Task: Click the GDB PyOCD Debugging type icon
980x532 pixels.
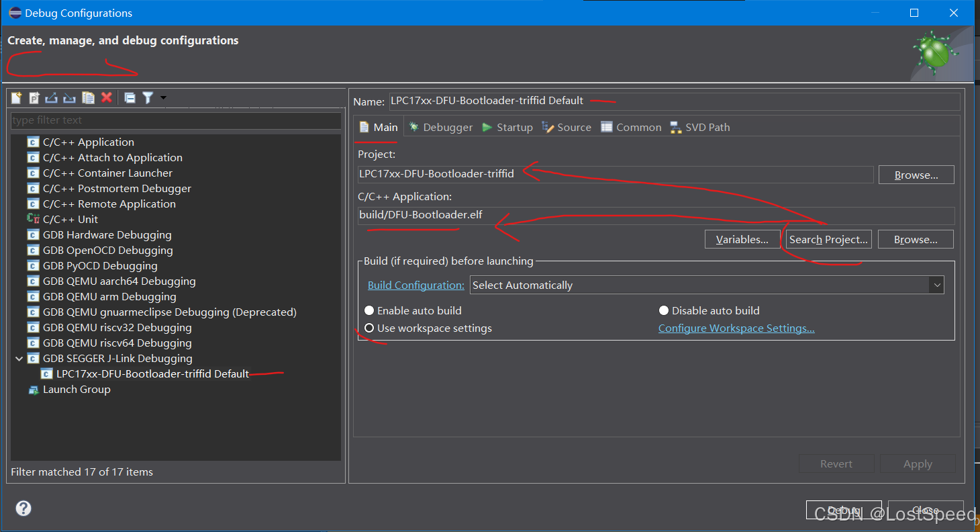Action: click(33, 265)
